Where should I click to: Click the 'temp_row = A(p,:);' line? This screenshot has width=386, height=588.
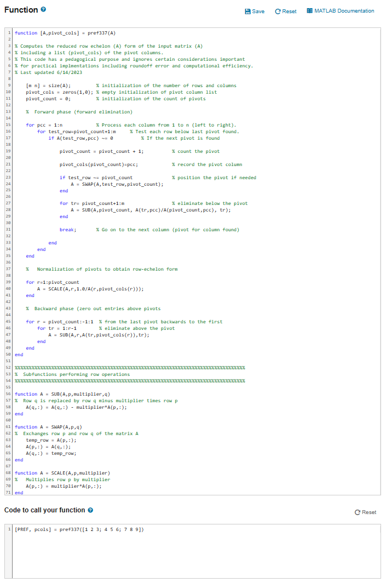coord(51,440)
